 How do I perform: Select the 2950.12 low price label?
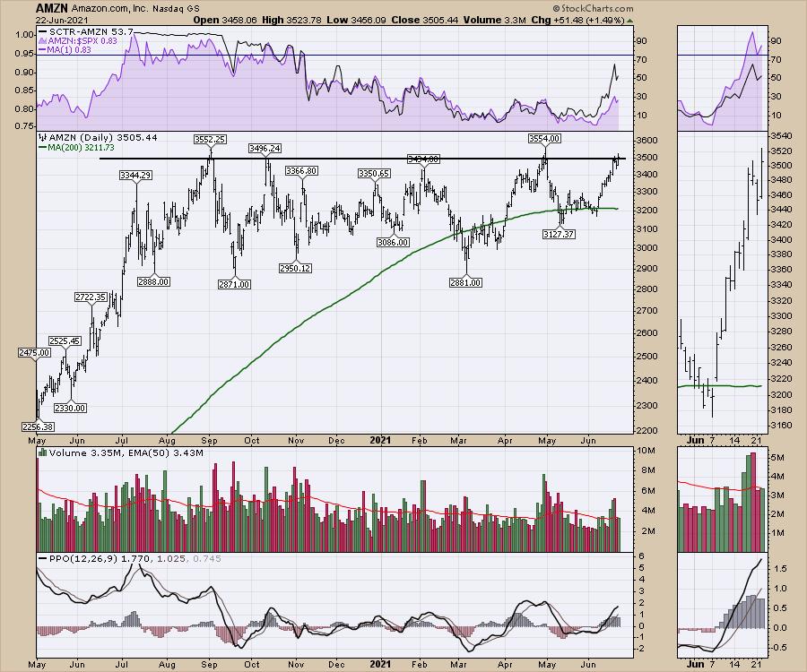(x=295, y=268)
